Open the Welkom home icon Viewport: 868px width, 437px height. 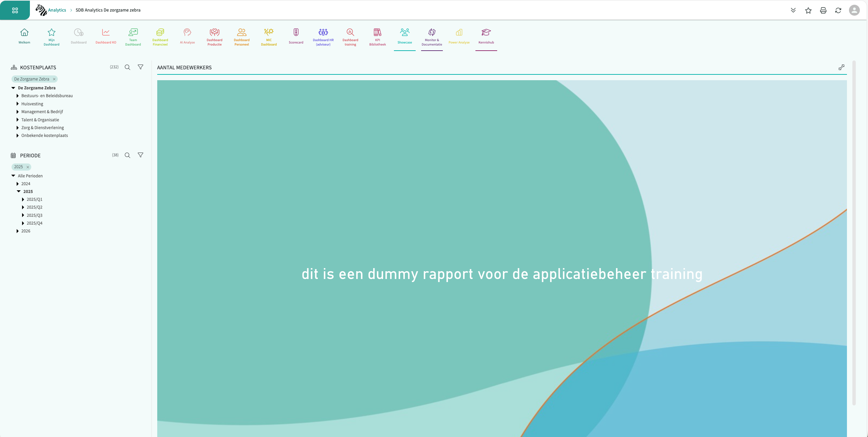[24, 33]
